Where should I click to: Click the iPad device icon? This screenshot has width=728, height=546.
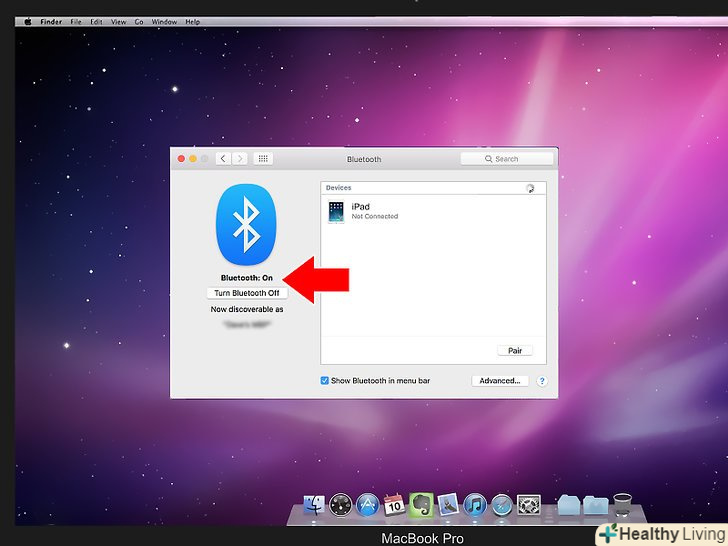336,212
